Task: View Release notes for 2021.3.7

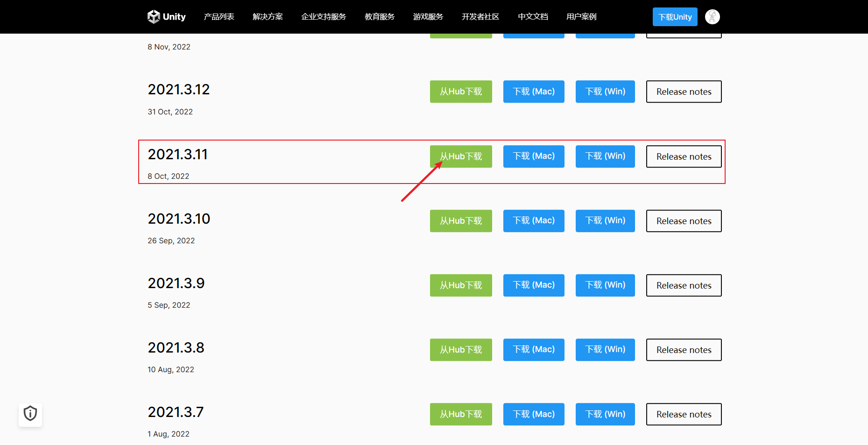Action: tap(684, 414)
